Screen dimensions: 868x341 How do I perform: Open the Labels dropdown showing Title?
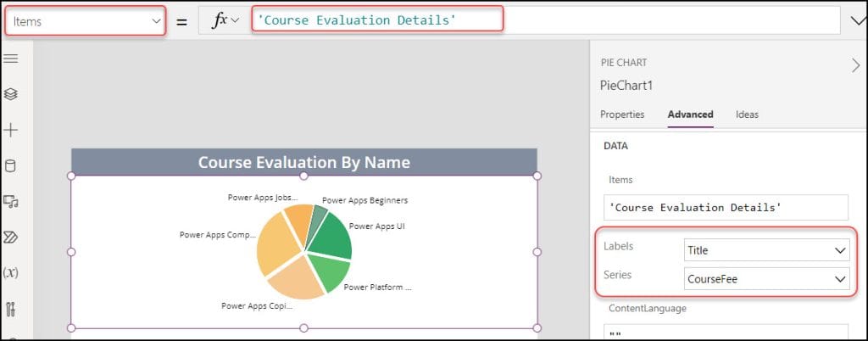766,250
